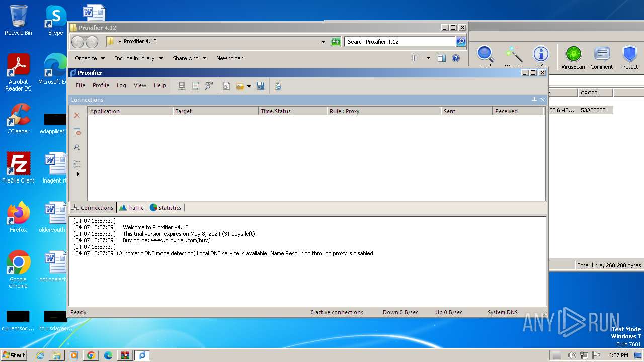Click 'Welcome to Proxifier v4.12' log line

155,227
